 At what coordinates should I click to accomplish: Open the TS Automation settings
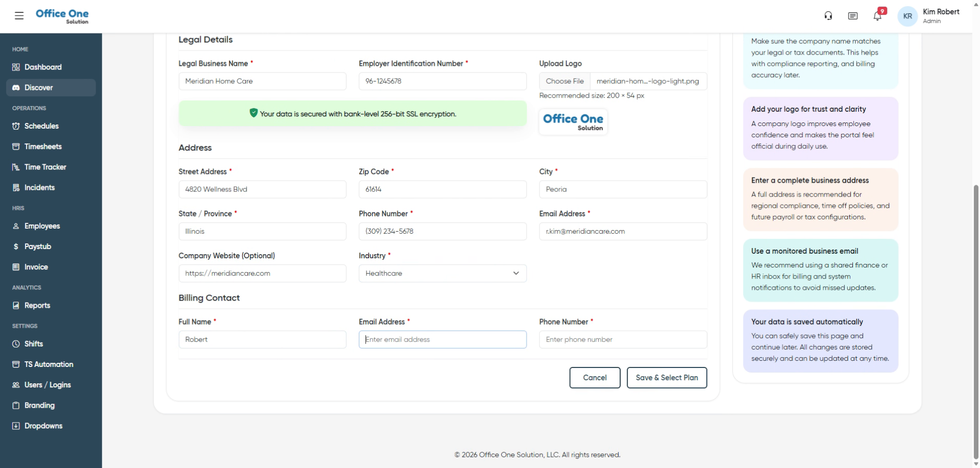click(x=48, y=364)
